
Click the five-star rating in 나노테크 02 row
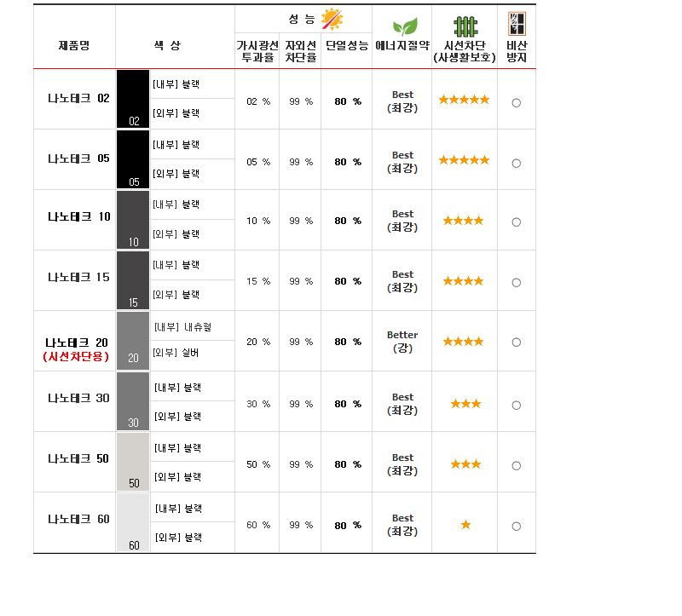464,100
